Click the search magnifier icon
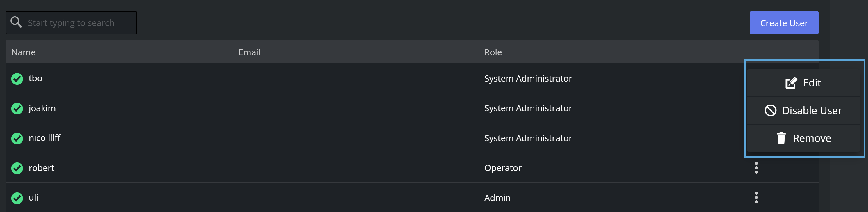Image resolution: width=868 pixels, height=212 pixels. click(x=16, y=22)
